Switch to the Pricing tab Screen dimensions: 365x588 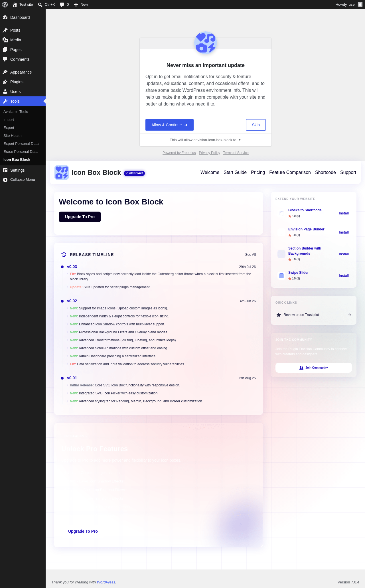click(x=258, y=173)
